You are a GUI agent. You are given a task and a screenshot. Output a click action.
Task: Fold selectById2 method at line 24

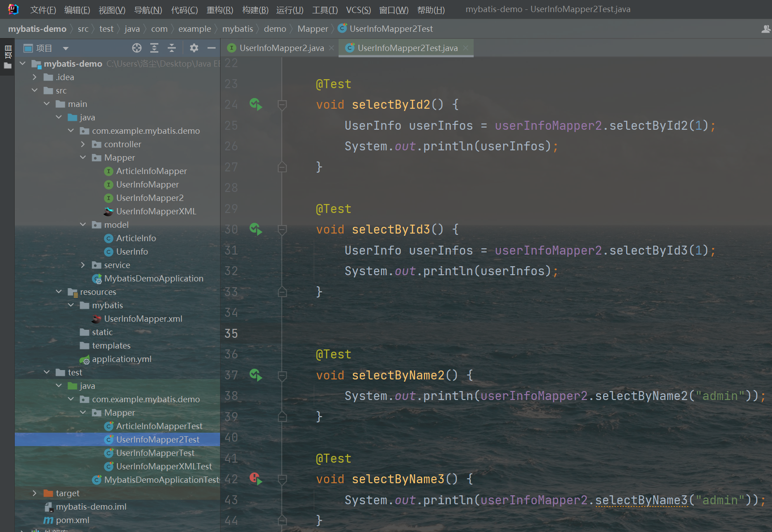[x=282, y=105]
